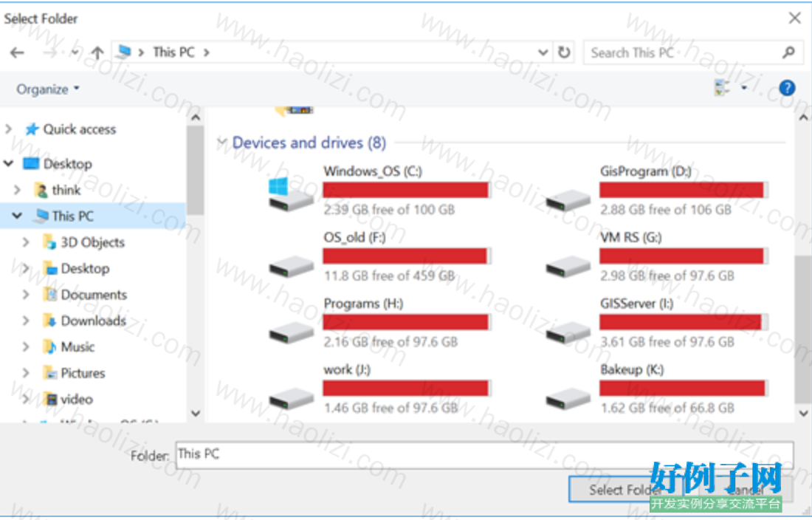Click the file list scroll up arrow

coord(803,117)
